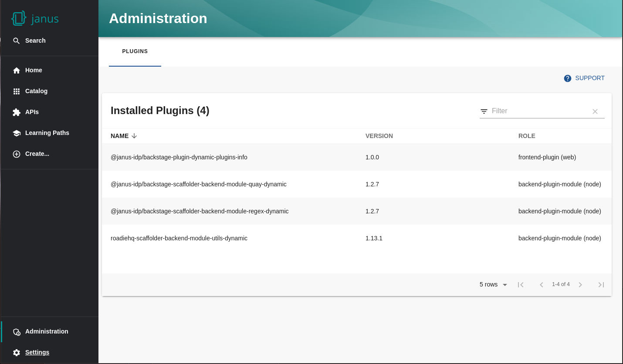The width and height of the screenshot is (623, 364).
Task: Click into the Filter text field
Action: coord(538,111)
